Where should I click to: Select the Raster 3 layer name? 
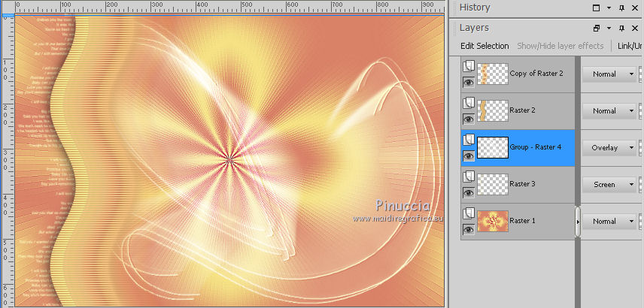pos(522,184)
